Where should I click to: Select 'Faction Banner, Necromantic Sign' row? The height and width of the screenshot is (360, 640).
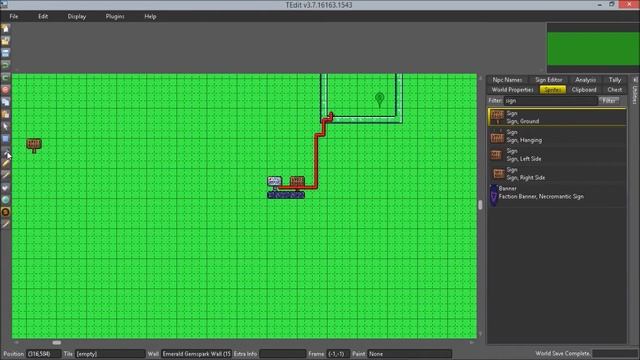pos(557,196)
